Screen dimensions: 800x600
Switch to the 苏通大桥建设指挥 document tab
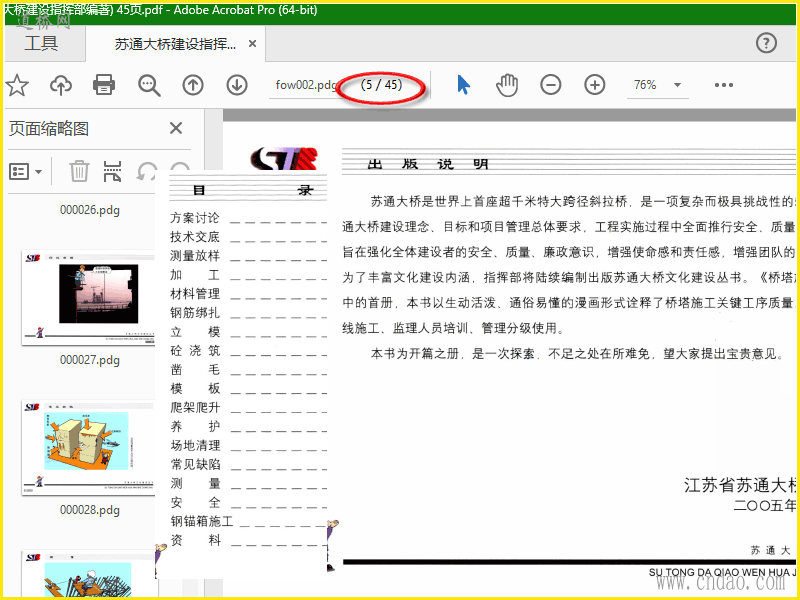pos(175,44)
